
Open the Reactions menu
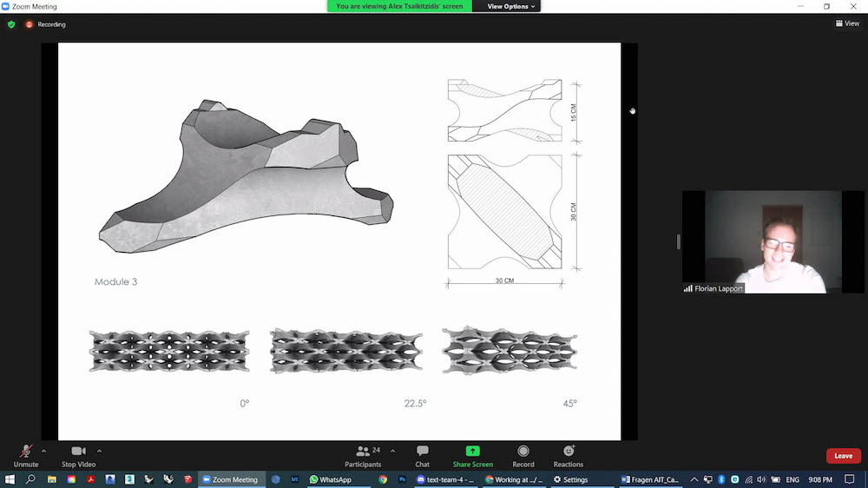click(x=569, y=455)
